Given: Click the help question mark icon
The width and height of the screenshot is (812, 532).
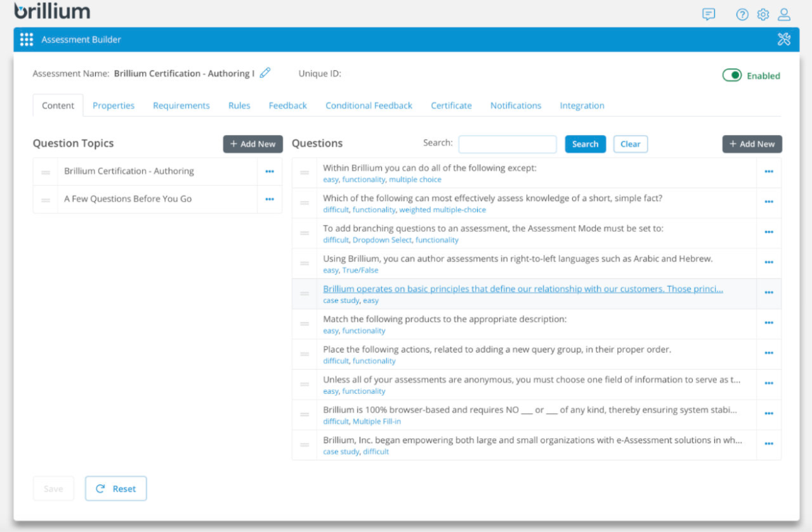Looking at the screenshot, I should 742,14.
